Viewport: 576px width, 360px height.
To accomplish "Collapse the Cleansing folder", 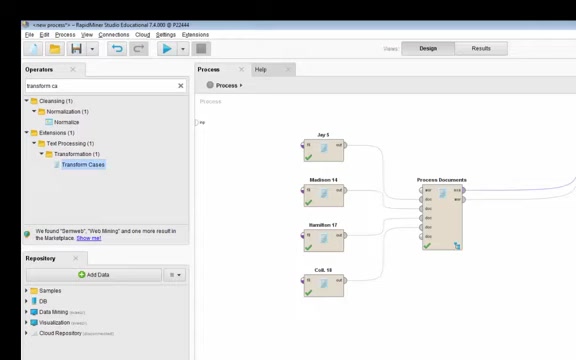I will 26,101.
